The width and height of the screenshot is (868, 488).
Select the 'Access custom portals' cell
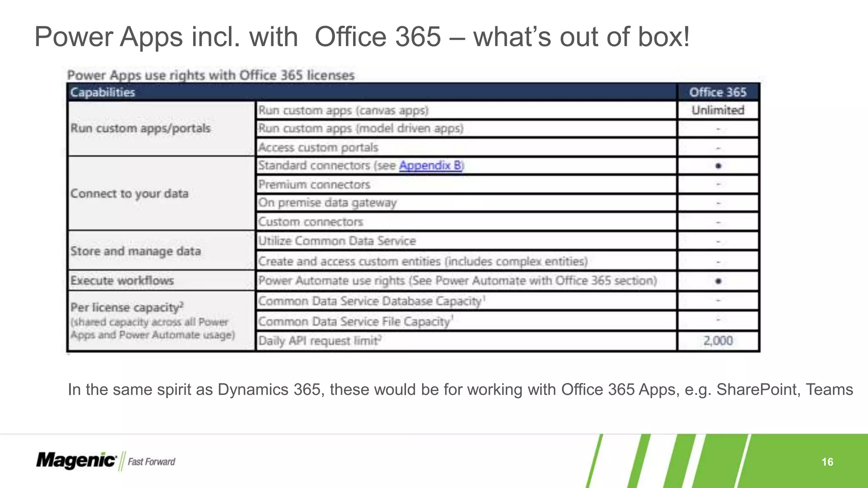(x=466, y=147)
